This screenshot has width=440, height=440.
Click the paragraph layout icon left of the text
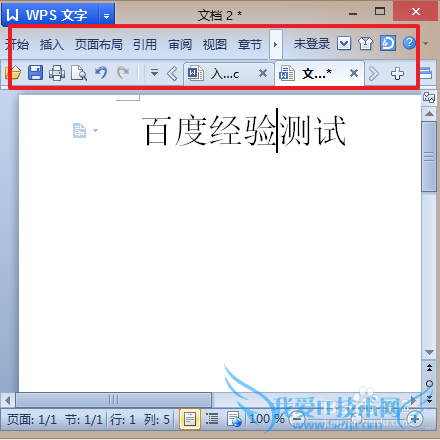click(x=79, y=130)
